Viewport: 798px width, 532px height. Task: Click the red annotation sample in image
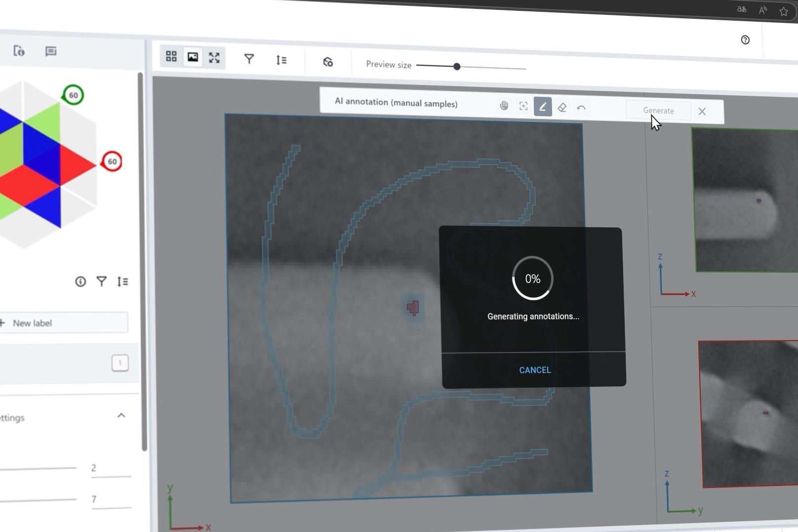click(413, 308)
